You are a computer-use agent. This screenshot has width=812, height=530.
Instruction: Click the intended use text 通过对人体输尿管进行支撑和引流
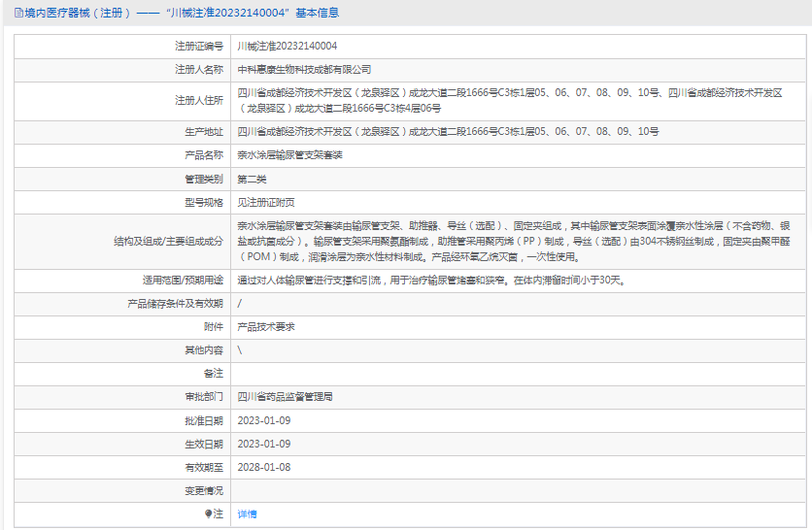[x=309, y=281]
